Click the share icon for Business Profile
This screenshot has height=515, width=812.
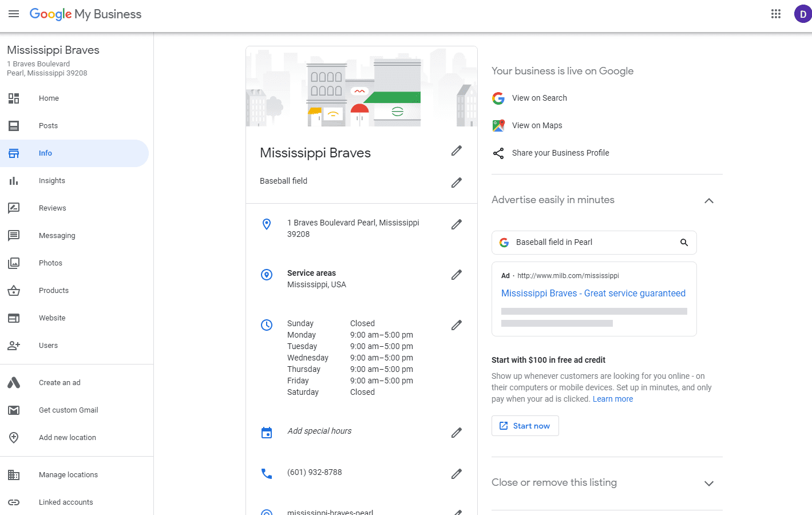click(498, 153)
